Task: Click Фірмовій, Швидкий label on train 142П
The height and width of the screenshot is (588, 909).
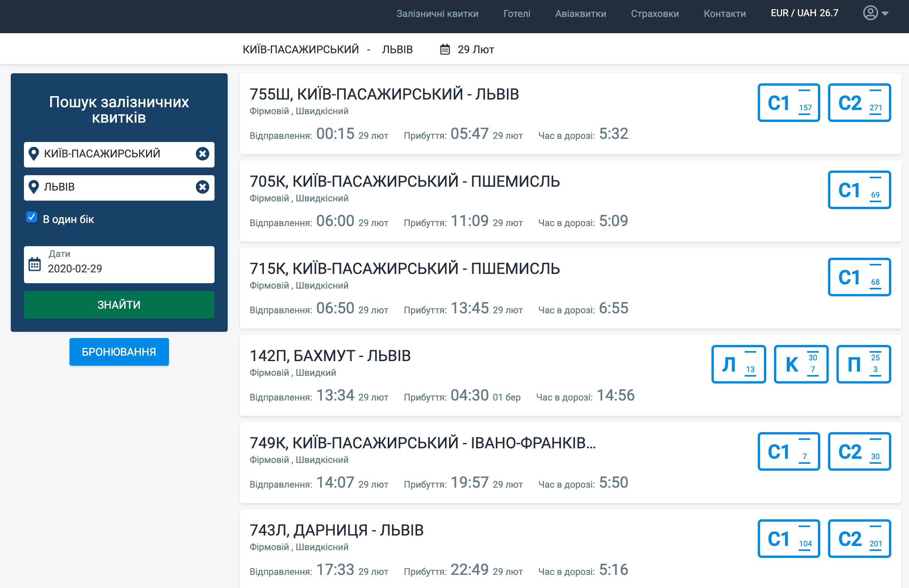Action: click(293, 373)
